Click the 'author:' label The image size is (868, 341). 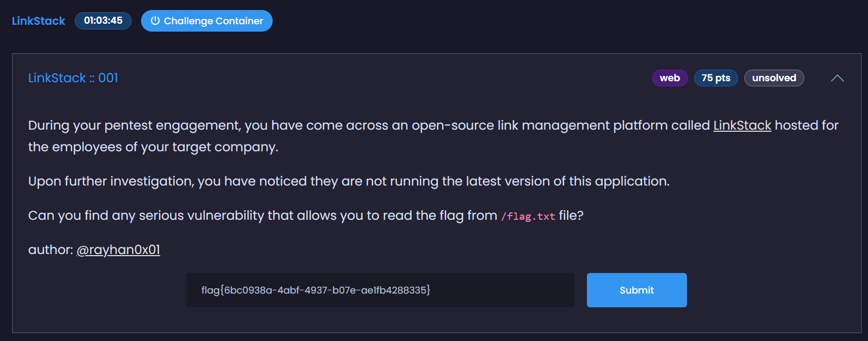(51, 250)
